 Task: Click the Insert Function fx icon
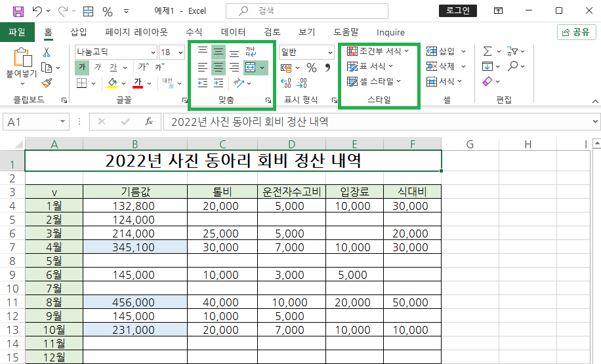(149, 122)
